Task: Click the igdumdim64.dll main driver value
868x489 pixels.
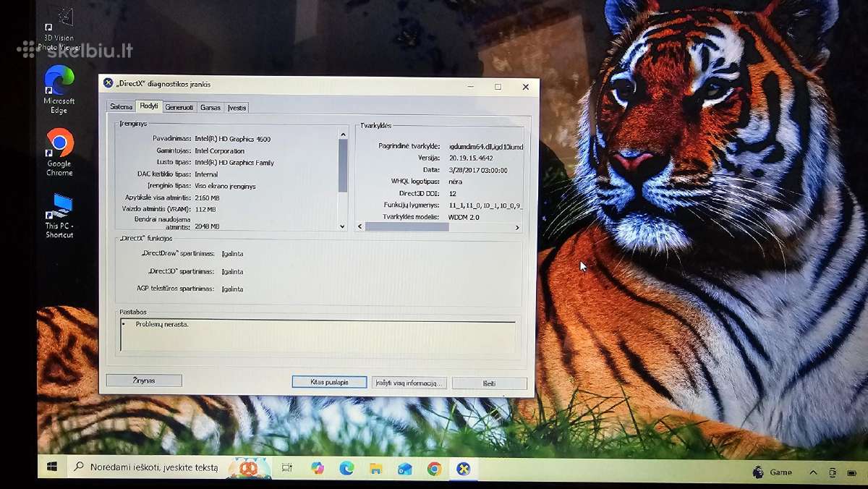Action: click(x=485, y=146)
